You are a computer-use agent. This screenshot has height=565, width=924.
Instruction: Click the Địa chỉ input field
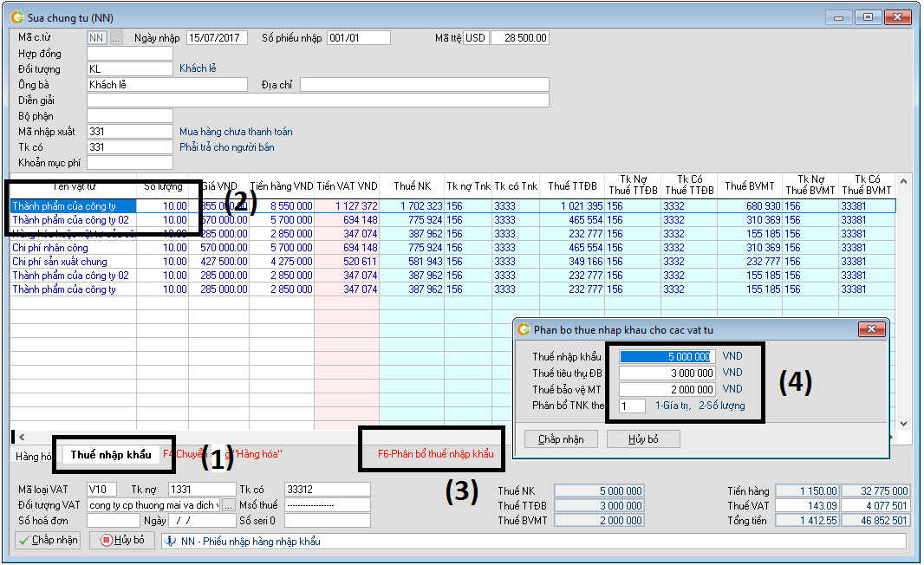(424, 85)
